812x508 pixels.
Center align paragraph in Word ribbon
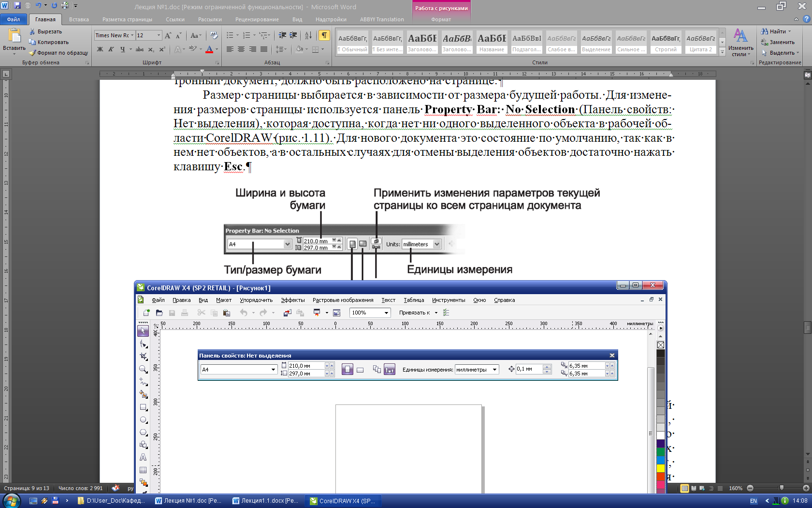[241, 49]
